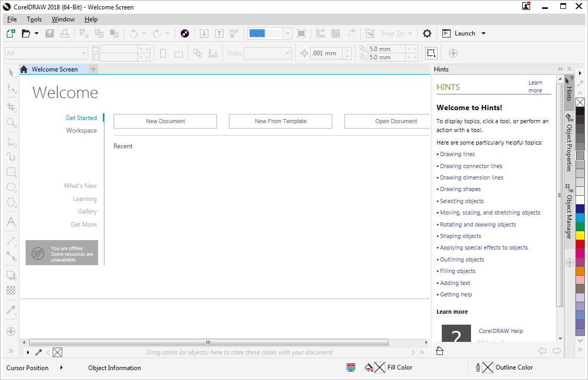Viewport: 588px width, 380px height.
Task: Open the Window menu
Action: [63, 19]
